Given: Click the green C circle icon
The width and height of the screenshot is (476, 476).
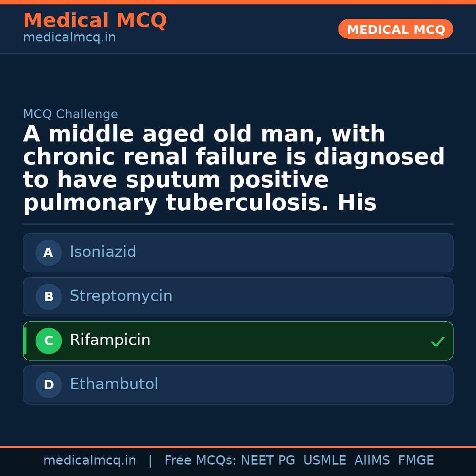Looking at the screenshot, I should click(x=48, y=341).
